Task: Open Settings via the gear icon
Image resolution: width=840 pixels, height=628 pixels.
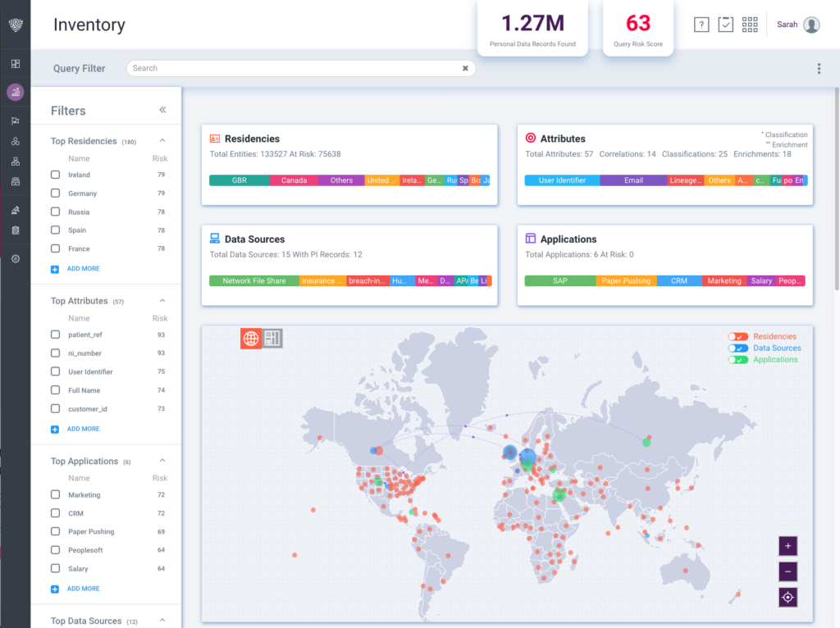Action: (15, 258)
